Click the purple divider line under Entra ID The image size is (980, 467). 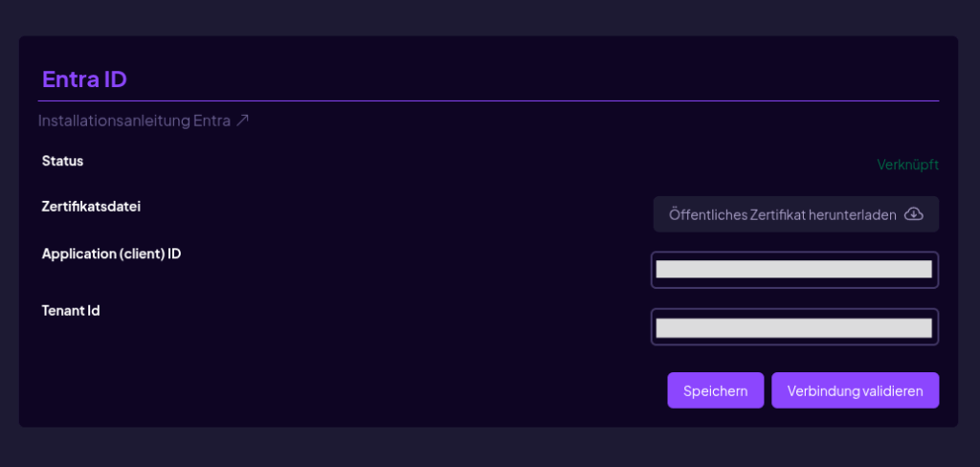[488, 100]
